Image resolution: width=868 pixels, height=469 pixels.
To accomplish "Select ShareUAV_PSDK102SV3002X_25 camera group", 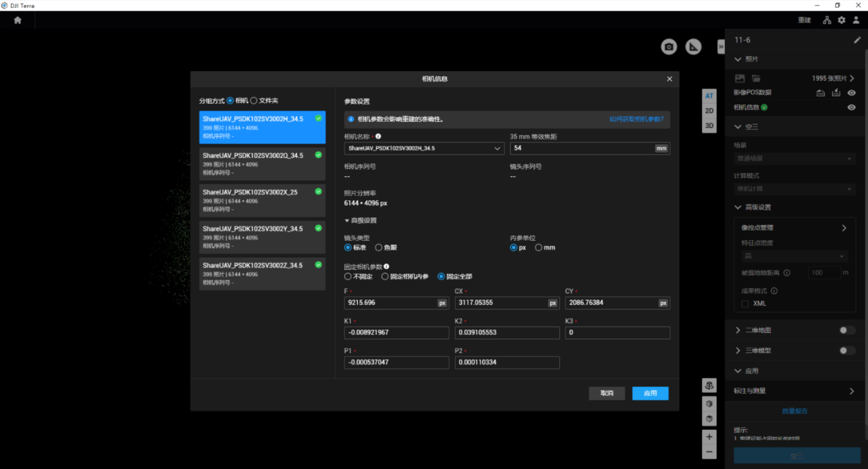I will (262, 201).
